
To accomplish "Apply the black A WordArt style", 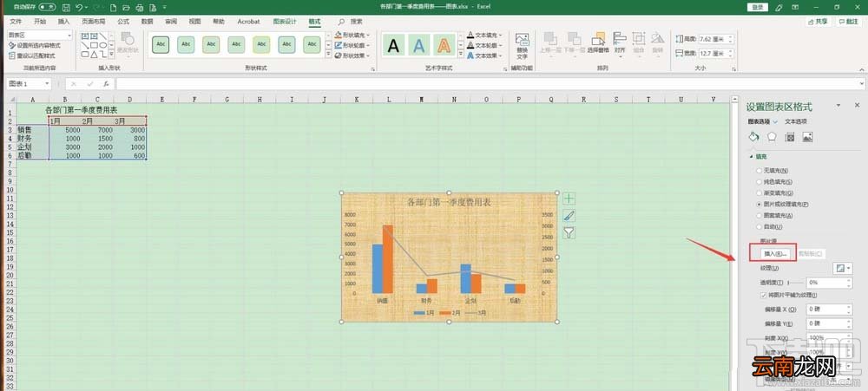I will coord(393,45).
